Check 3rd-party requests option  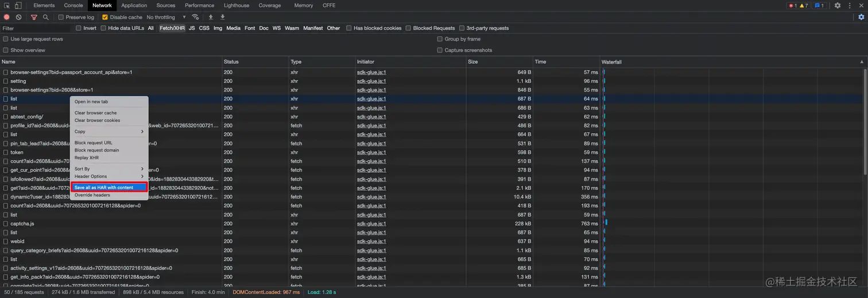click(x=462, y=28)
